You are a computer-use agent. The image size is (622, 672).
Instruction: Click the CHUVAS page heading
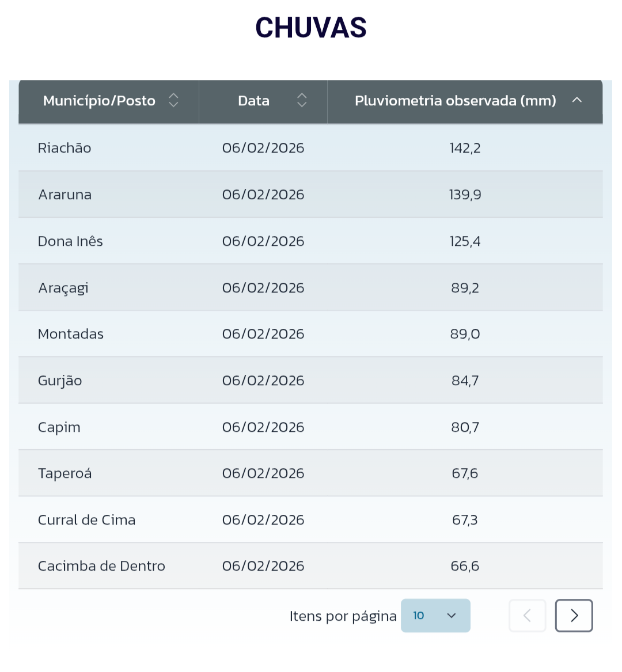click(311, 28)
